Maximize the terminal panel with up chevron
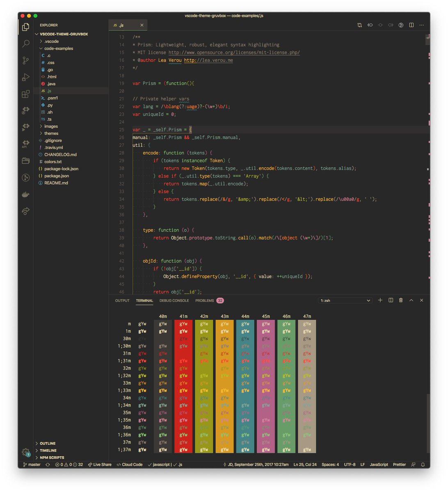The height and width of the screenshot is (492, 448). point(411,300)
